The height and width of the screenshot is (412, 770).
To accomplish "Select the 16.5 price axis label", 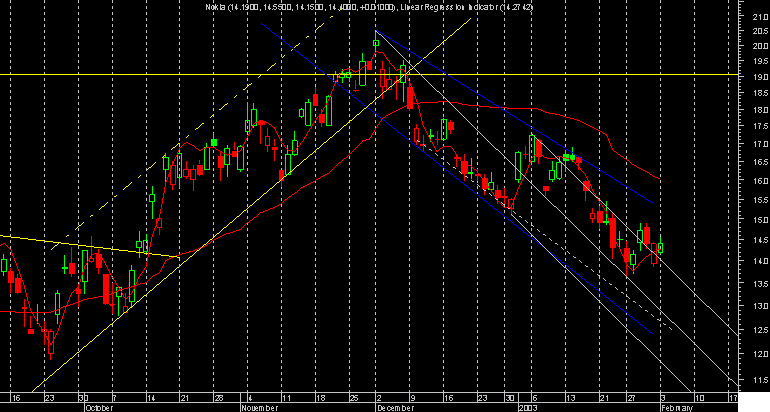I will click(x=760, y=162).
